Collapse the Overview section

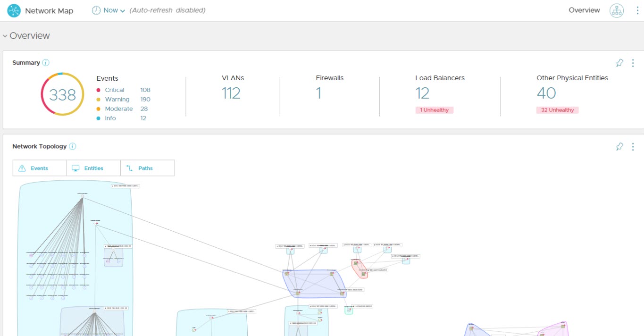pos(5,36)
